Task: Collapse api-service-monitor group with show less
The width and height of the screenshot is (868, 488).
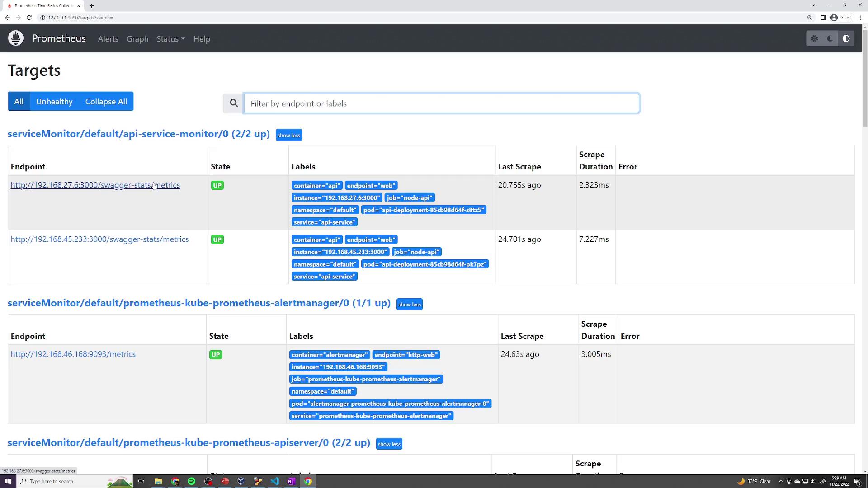Action: [288, 135]
